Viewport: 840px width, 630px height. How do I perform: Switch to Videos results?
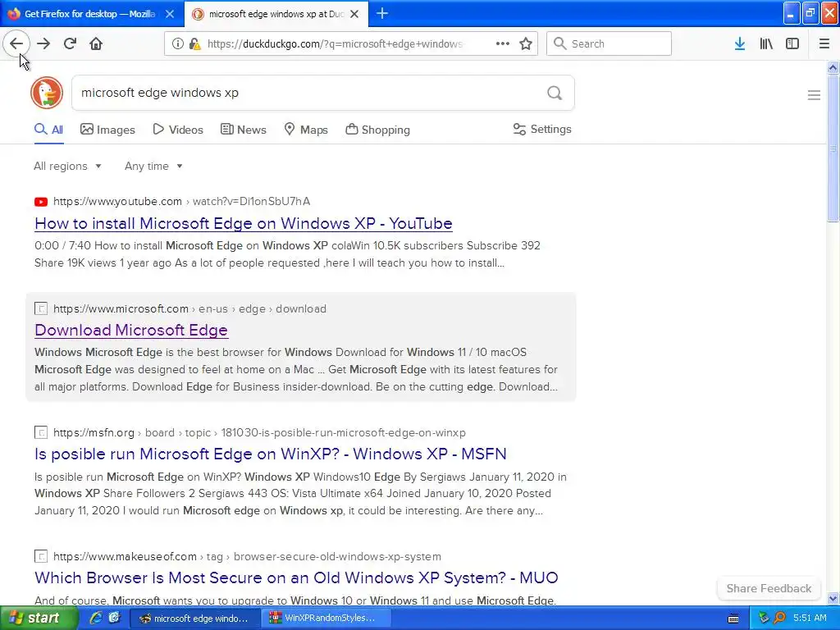click(x=178, y=130)
